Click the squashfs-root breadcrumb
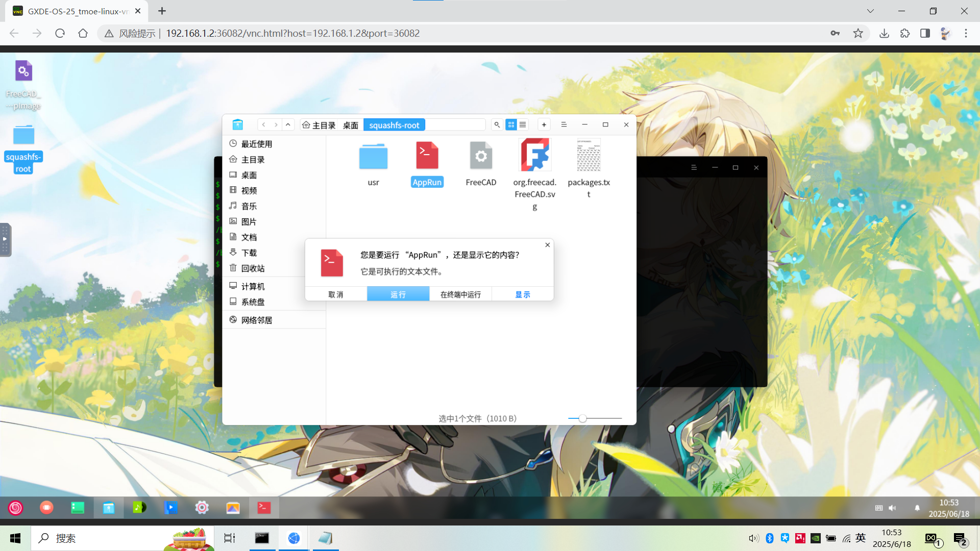Viewport: 980px width, 551px height. (394, 125)
